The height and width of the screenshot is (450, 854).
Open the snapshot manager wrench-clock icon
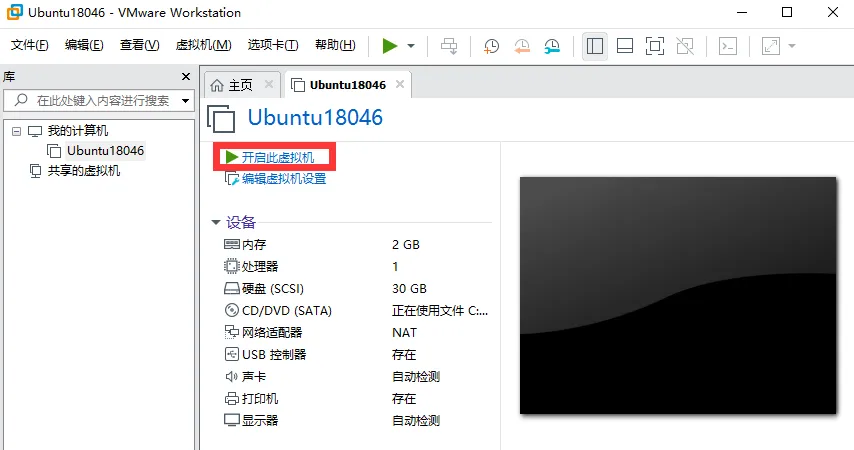point(552,46)
